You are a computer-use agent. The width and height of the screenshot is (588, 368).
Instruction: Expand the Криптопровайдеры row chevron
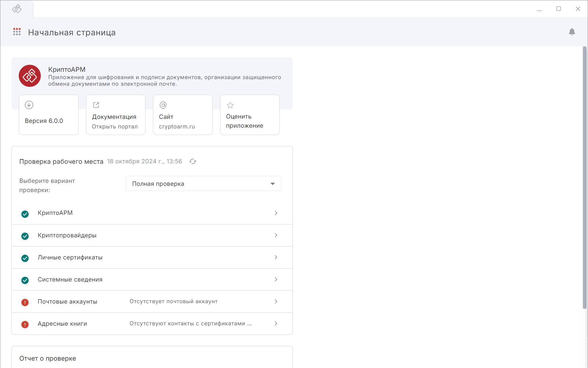tap(276, 235)
